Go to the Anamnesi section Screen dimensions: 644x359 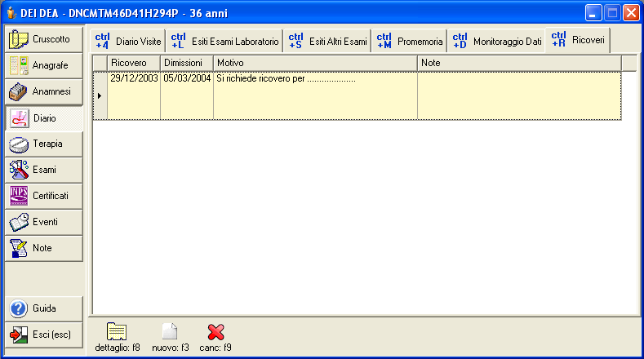pos(43,91)
